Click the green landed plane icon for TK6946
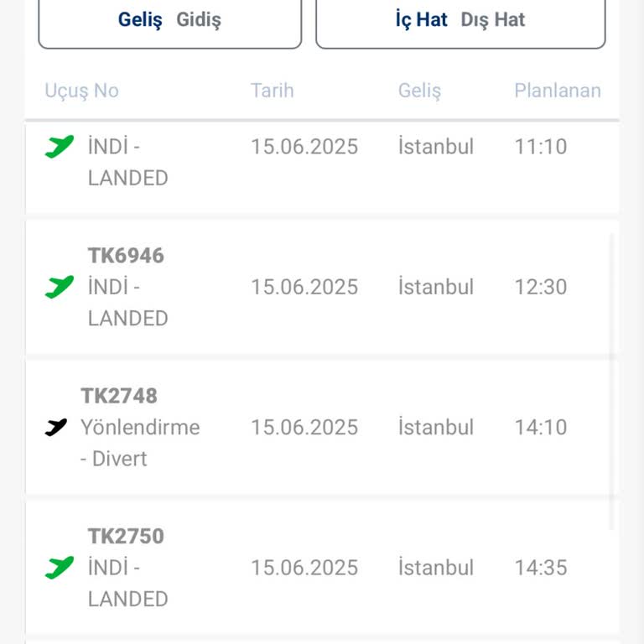The height and width of the screenshot is (644, 644). point(59,287)
